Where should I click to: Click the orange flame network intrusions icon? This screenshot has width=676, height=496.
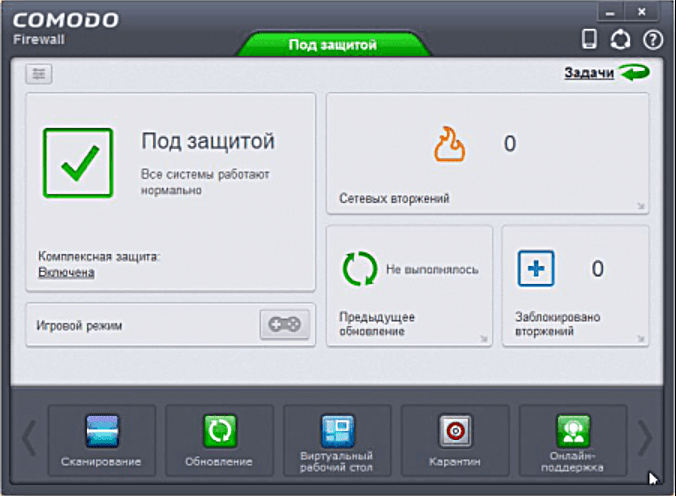450,144
